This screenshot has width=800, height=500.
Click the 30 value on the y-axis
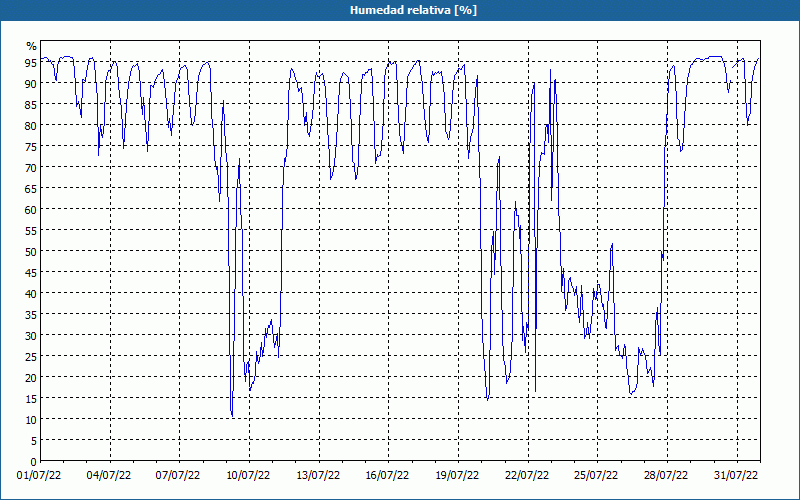pos(31,335)
